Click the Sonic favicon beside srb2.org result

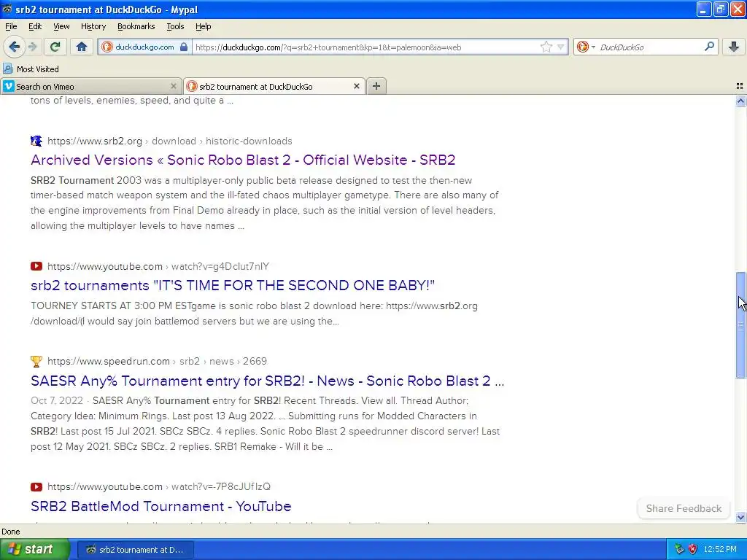36,141
